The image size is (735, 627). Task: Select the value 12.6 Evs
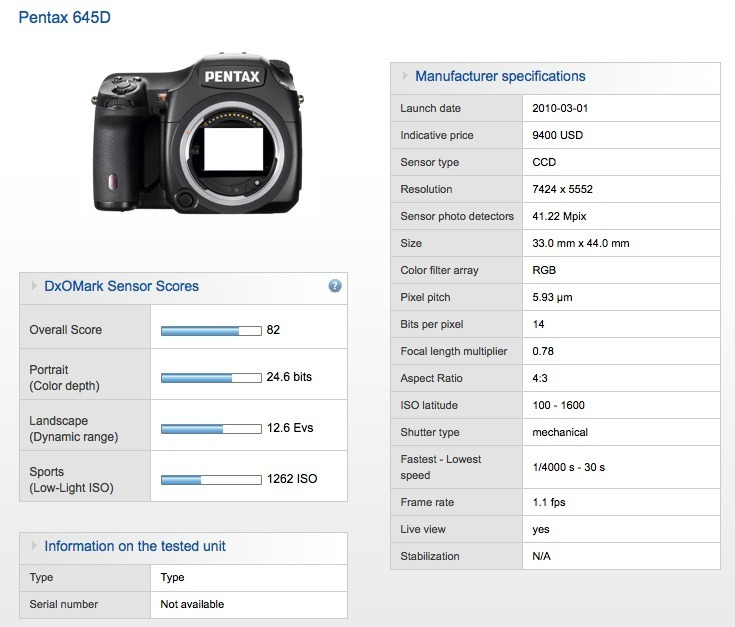[290, 428]
